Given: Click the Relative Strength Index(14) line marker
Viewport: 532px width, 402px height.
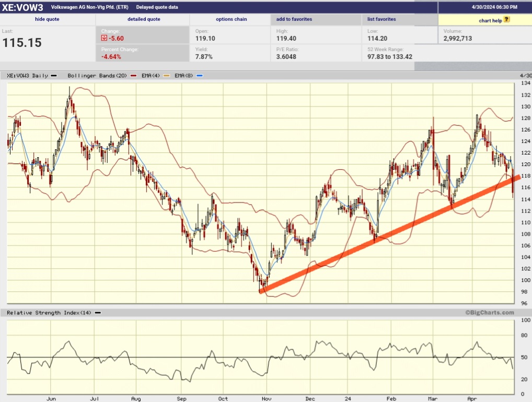Looking at the screenshot, I should click(97, 313).
